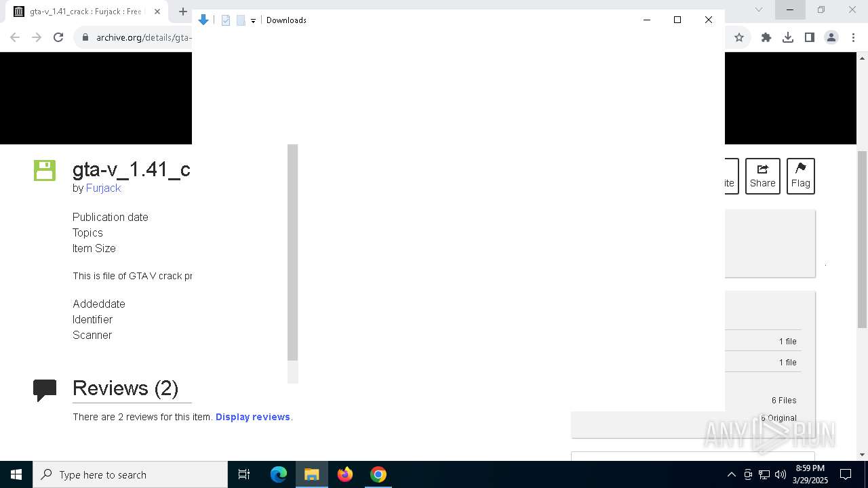
Task: Click the Item Size label
Action: [94, 248]
